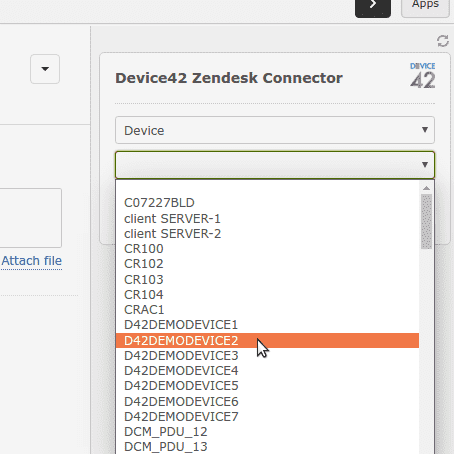This screenshot has height=454, width=454.
Task: Click the dark arrow button beside Apps
Action: 373,7
